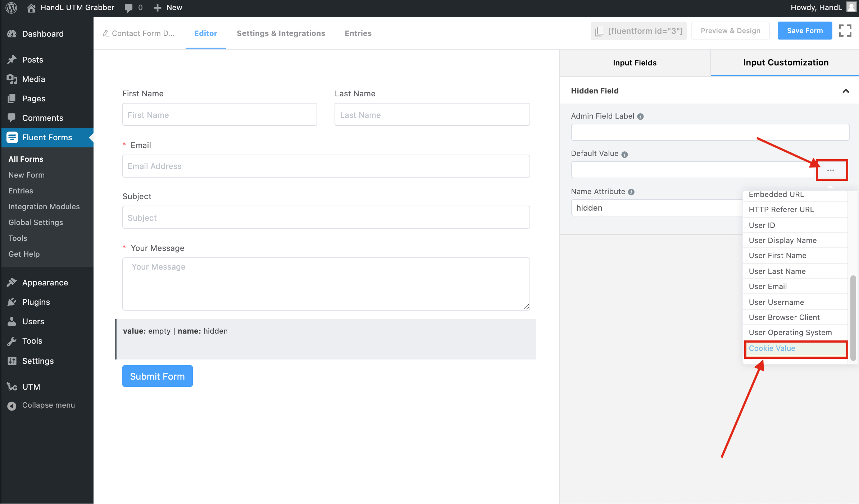Copy the fluentform id=3 shortcode
This screenshot has width=859, height=504.
[x=638, y=31]
